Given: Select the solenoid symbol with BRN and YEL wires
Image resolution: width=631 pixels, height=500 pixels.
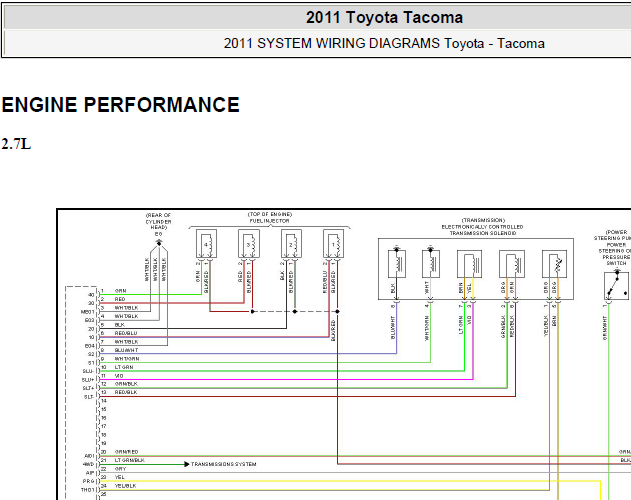Looking at the screenshot, I should 469,264.
